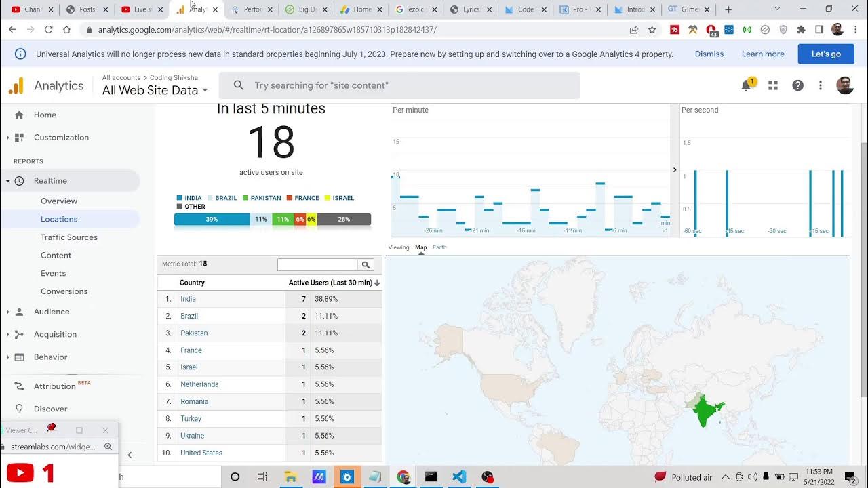Click the Home icon in sidebar
Screen dimensions: 868x488
19,115
